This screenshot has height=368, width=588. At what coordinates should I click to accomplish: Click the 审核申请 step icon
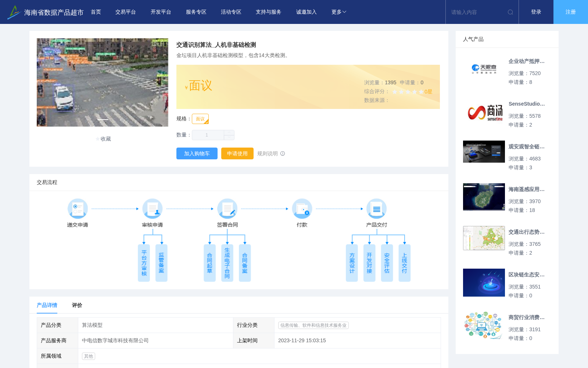click(x=153, y=209)
